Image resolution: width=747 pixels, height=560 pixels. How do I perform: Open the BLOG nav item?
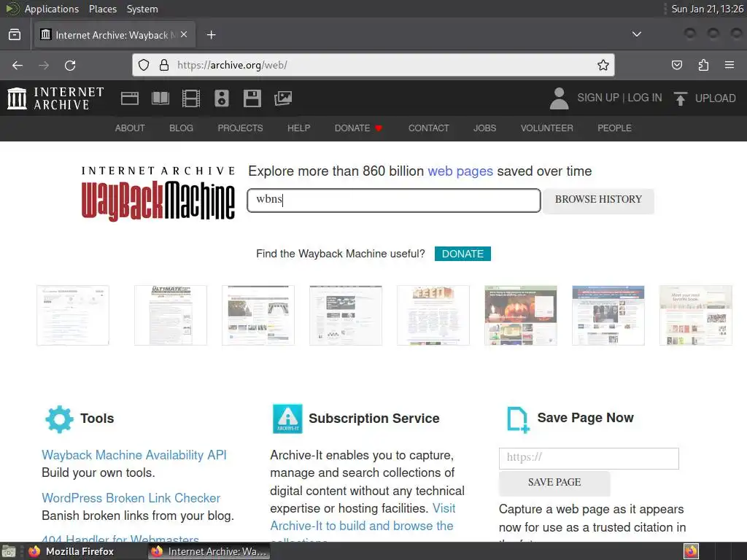click(181, 128)
